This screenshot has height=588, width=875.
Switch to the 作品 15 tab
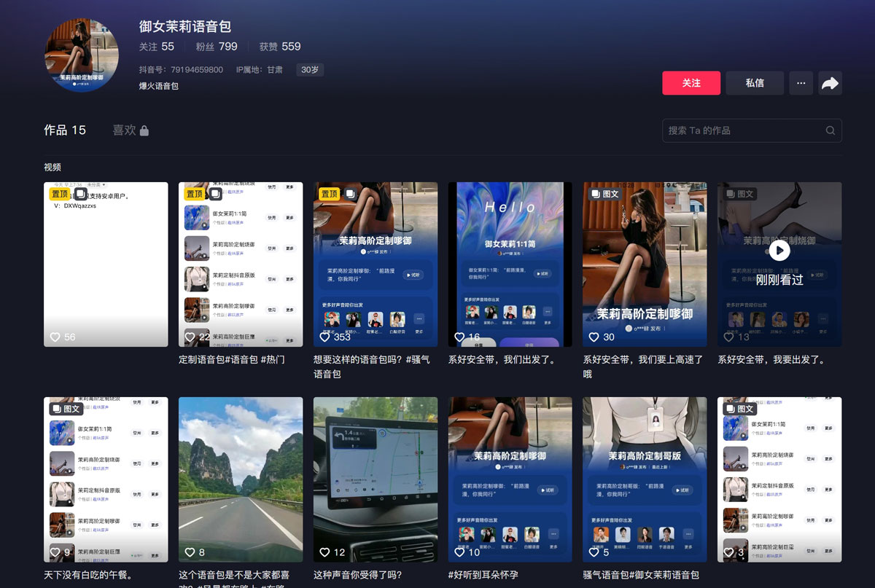click(64, 130)
